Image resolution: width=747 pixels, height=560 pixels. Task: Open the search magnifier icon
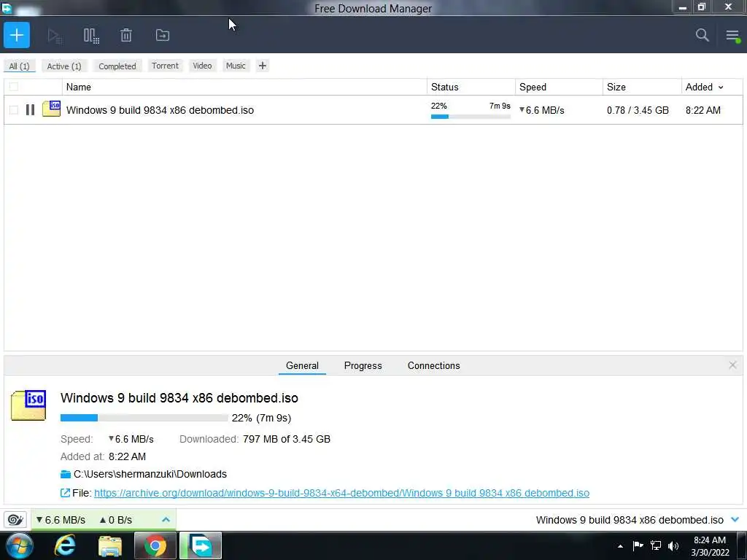tap(703, 35)
